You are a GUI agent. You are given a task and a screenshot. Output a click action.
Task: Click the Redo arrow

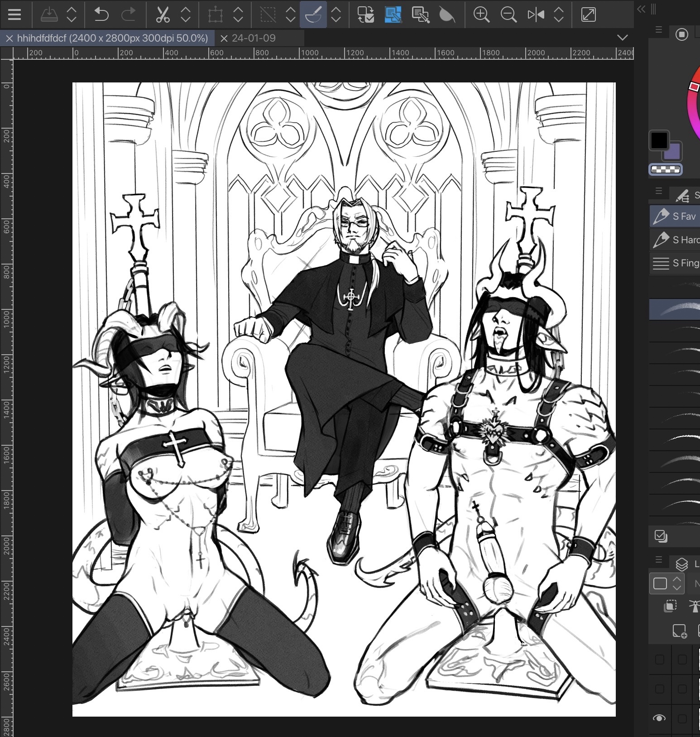click(129, 14)
